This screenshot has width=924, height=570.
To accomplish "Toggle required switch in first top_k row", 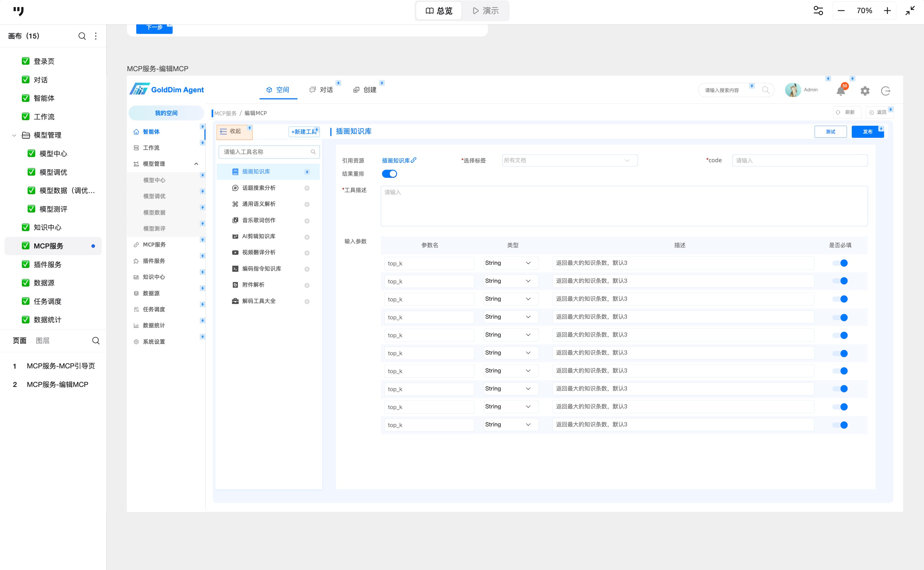I will click(x=840, y=263).
